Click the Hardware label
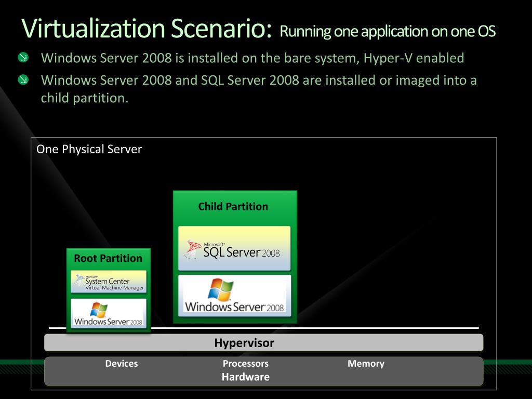Screen dimensions: 532x399 pyautogui.click(x=246, y=377)
